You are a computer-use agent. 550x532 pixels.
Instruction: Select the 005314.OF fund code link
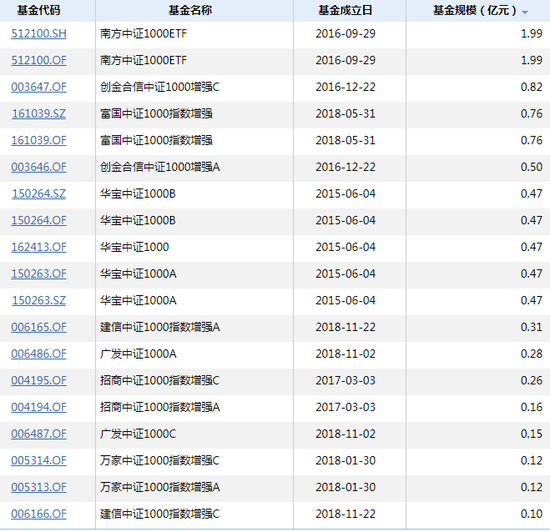pos(39,460)
